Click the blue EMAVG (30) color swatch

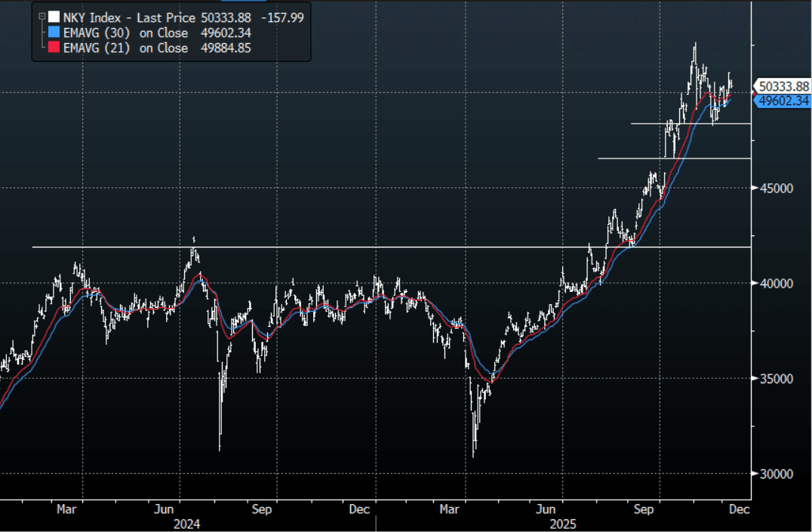53,32
